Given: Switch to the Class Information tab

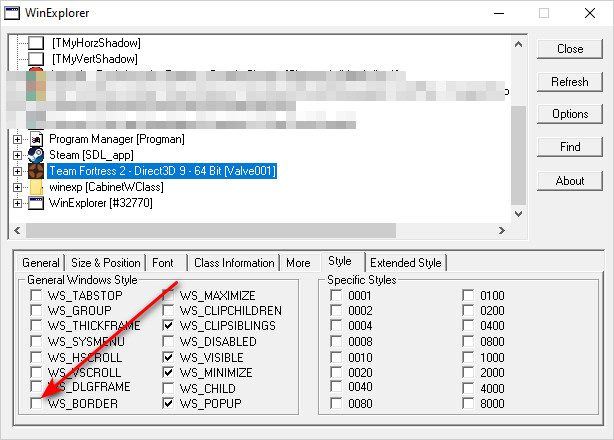Looking at the screenshot, I should (234, 263).
